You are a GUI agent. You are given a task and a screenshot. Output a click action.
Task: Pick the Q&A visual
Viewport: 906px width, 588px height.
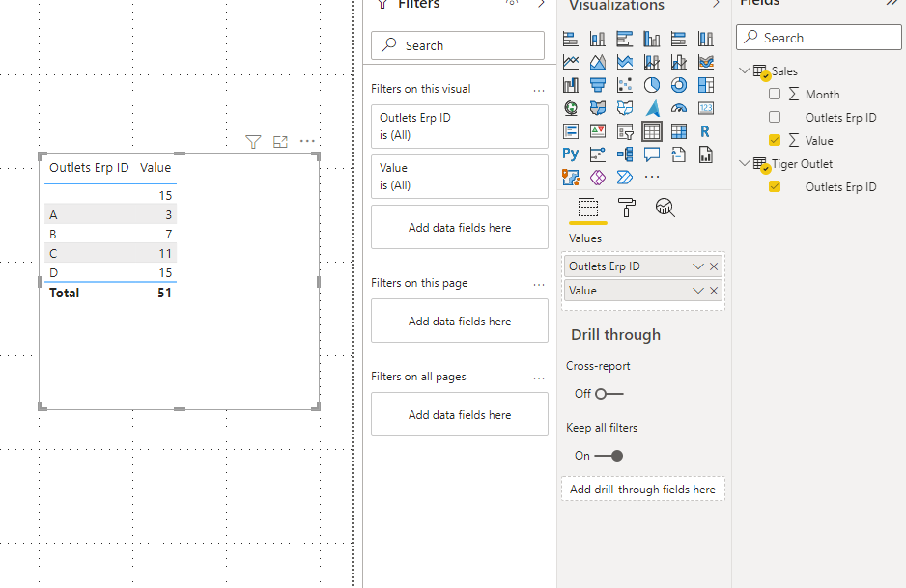pos(652,154)
